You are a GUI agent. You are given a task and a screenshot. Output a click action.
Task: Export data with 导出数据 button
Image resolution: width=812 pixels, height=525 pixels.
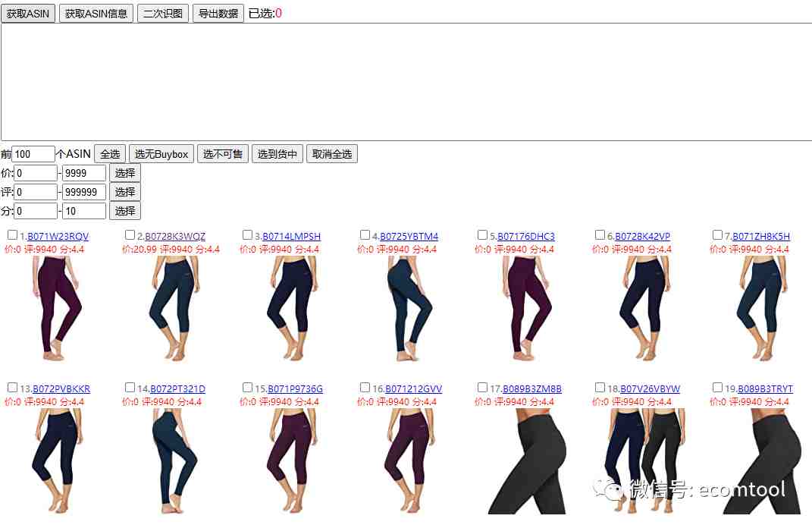(x=218, y=14)
